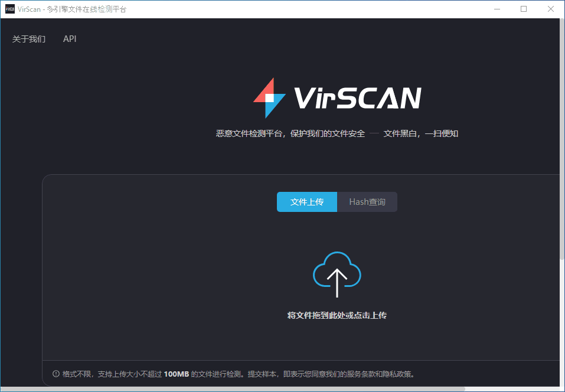Select the 文件上传 tab
Image resolution: width=565 pixels, height=392 pixels.
pyautogui.click(x=307, y=202)
